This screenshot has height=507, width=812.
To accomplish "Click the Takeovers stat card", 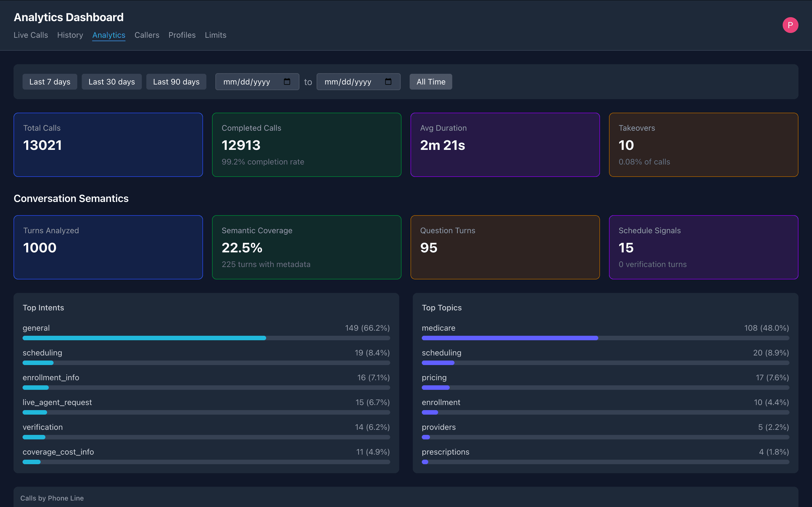I will (704, 144).
